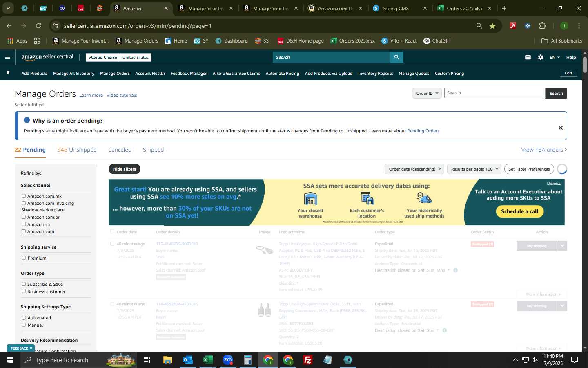This screenshot has width=588, height=368.
Task: Click the info icon beside 'Why is an order pending?'
Action: (x=27, y=120)
